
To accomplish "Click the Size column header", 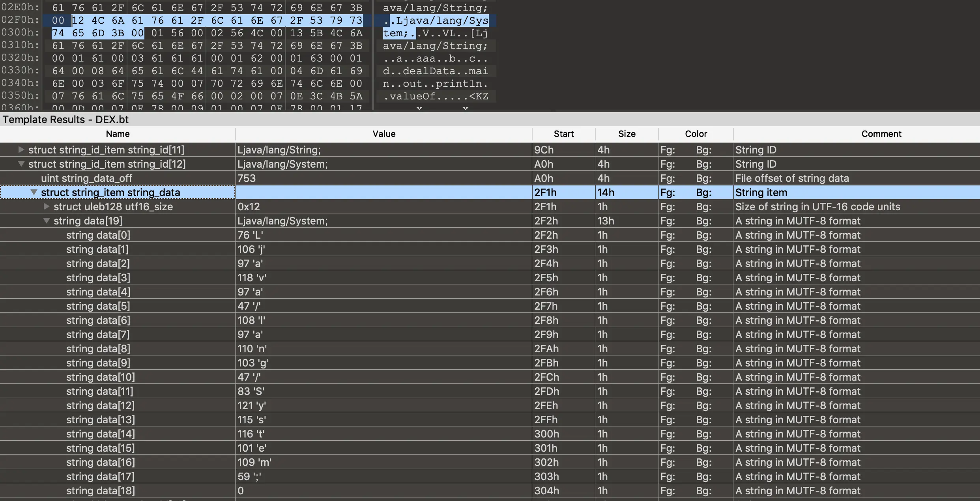I will pos(627,134).
